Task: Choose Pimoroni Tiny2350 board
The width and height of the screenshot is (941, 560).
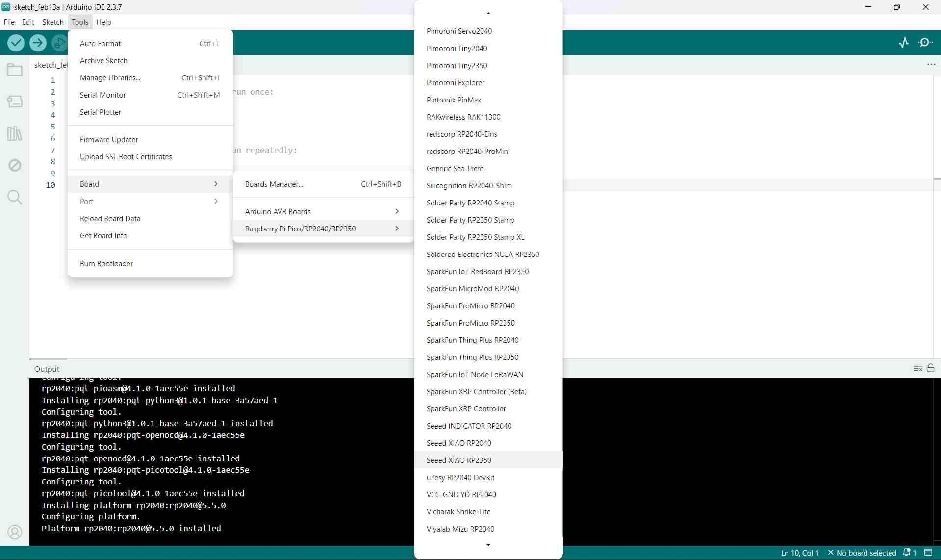Action: (488, 65)
